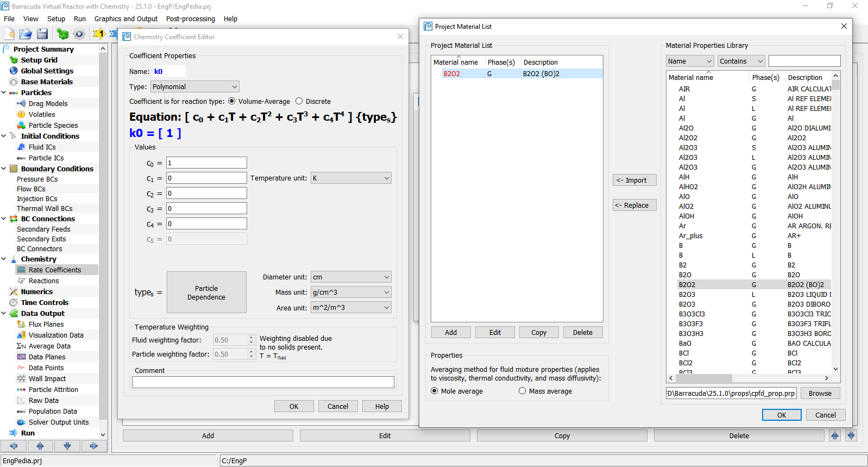This screenshot has height=467, width=868.
Task: Click the New Project toolbar icon
Action: pos(9,34)
